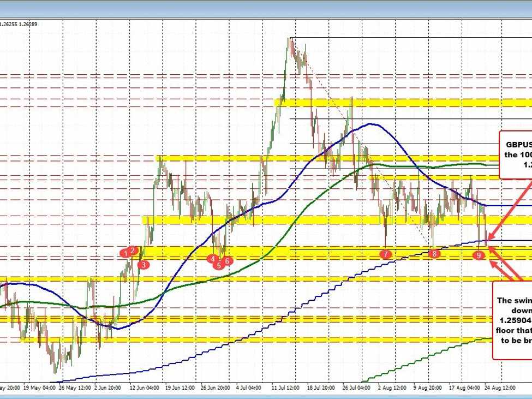Select the number 1 trade marker
Image resolution: width=532 pixels, height=399 pixels.
click(124, 252)
